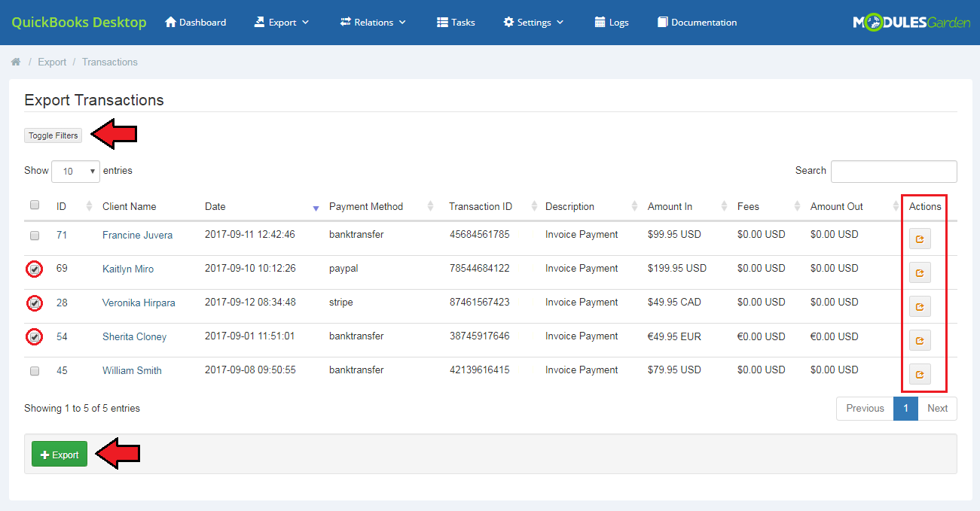The height and width of the screenshot is (511, 980).
Task: Click the ModulesGarden logo
Action: point(911,23)
